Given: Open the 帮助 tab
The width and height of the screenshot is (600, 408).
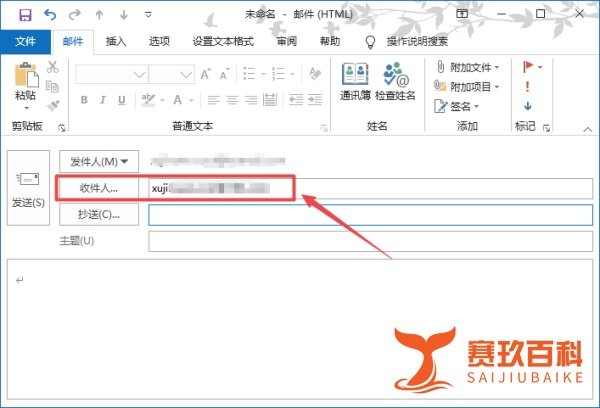Looking at the screenshot, I should (330, 41).
